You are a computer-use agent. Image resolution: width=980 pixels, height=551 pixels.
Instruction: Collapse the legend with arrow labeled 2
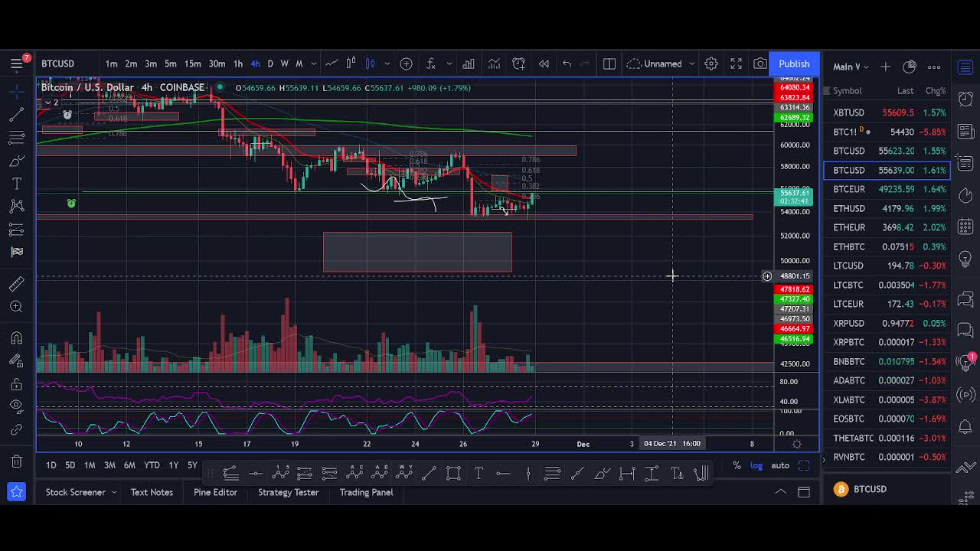50,103
